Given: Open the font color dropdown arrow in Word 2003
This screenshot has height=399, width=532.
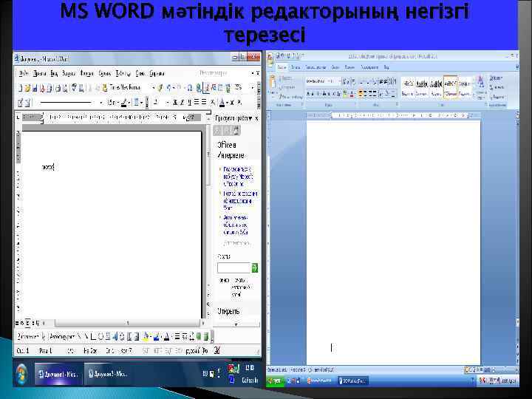Looking at the screenshot, I should [227, 102].
